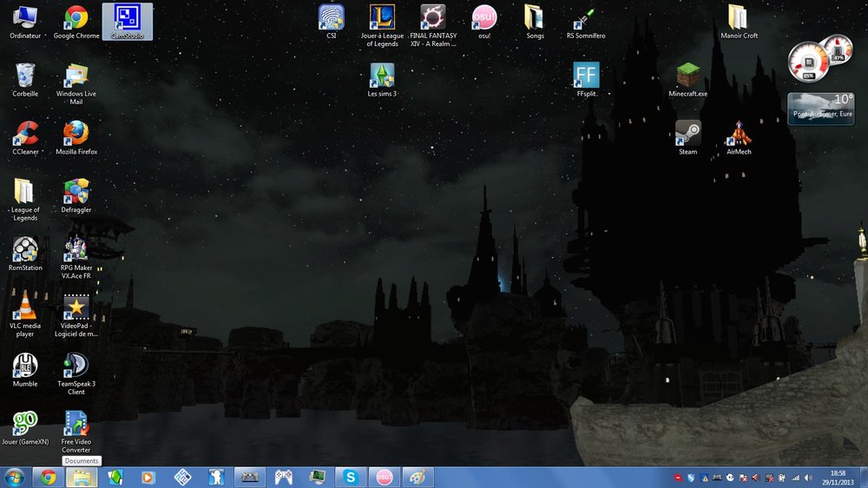Image resolution: width=868 pixels, height=488 pixels.
Task: Launch VideoPad video editor shortcut
Action: (76, 316)
